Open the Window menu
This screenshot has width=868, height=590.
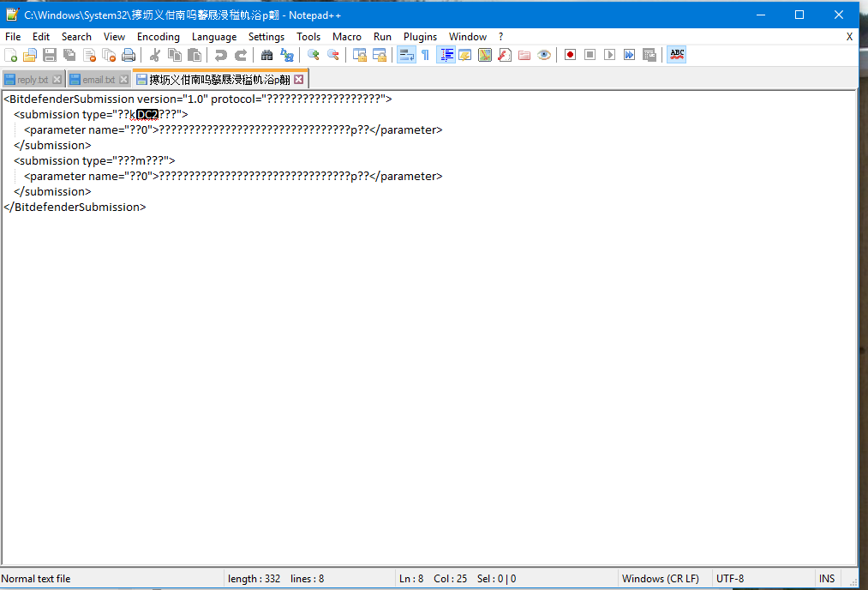(468, 37)
